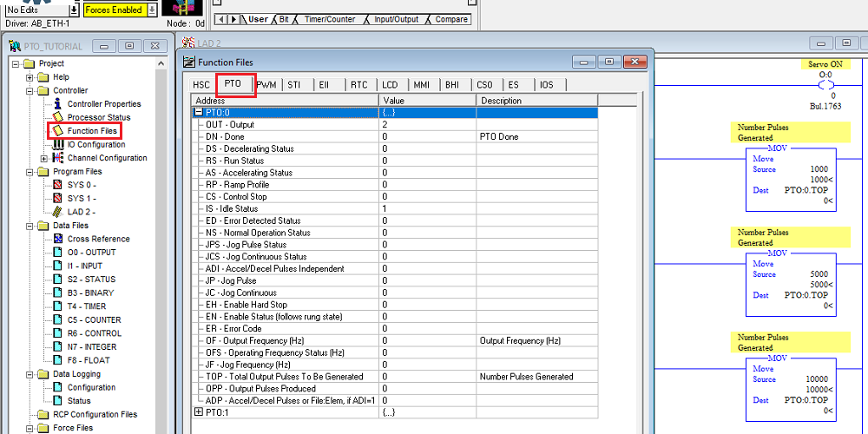Click the B3 - BINARY data file icon
868x434 pixels.
(57, 293)
